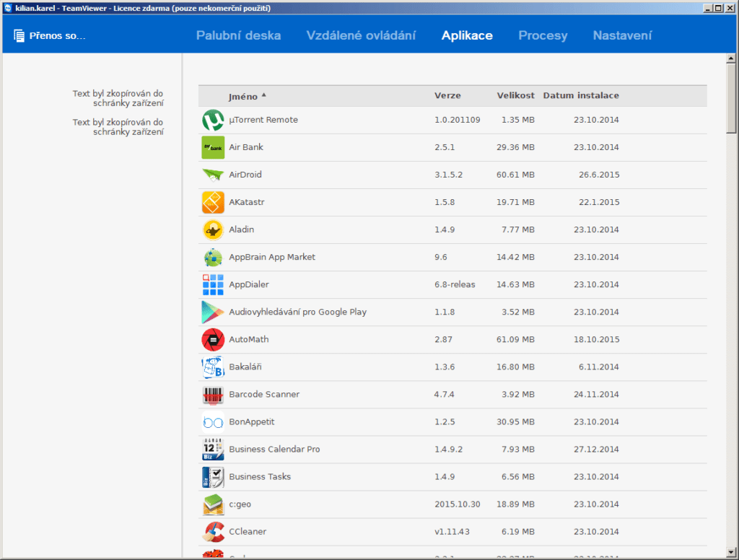Click the Business Tasks checklist icon
Image resolution: width=739 pixels, height=560 pixels.
pyautogui.click(x=213, y=477)
